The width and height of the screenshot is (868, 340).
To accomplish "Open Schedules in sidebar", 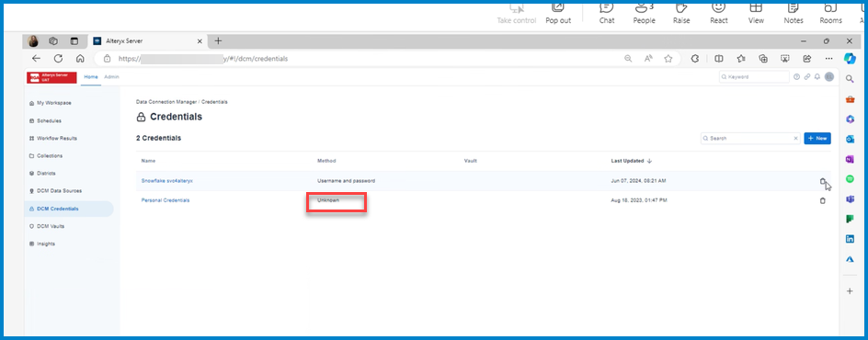I will [x=45, y=120].
